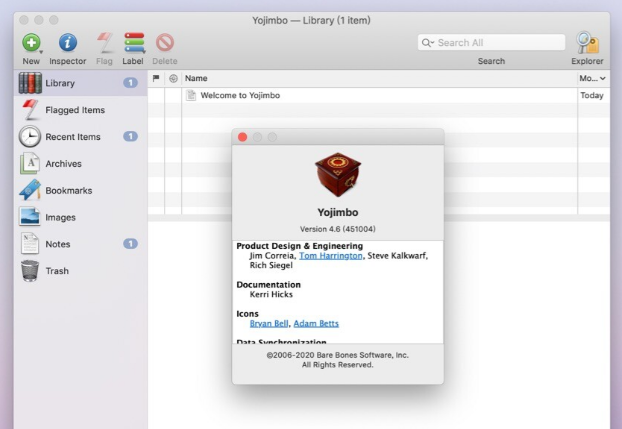Select the Archives collection
Screen dimensions: 622x429
[63, 164]
